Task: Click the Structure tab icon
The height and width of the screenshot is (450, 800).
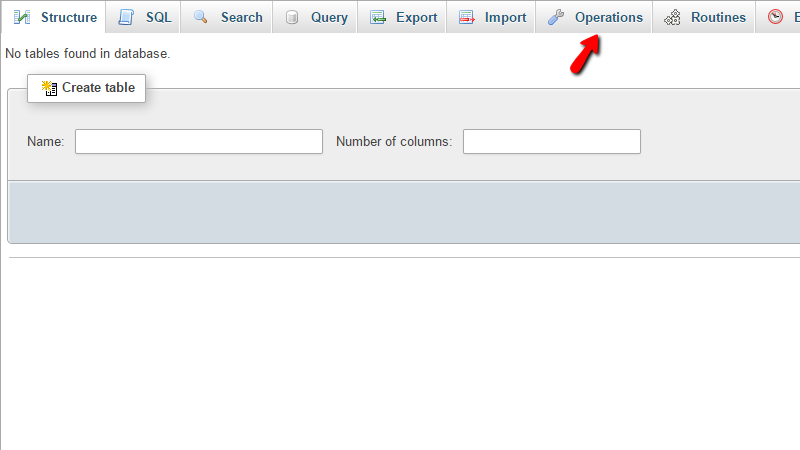Action: [22, 17]
